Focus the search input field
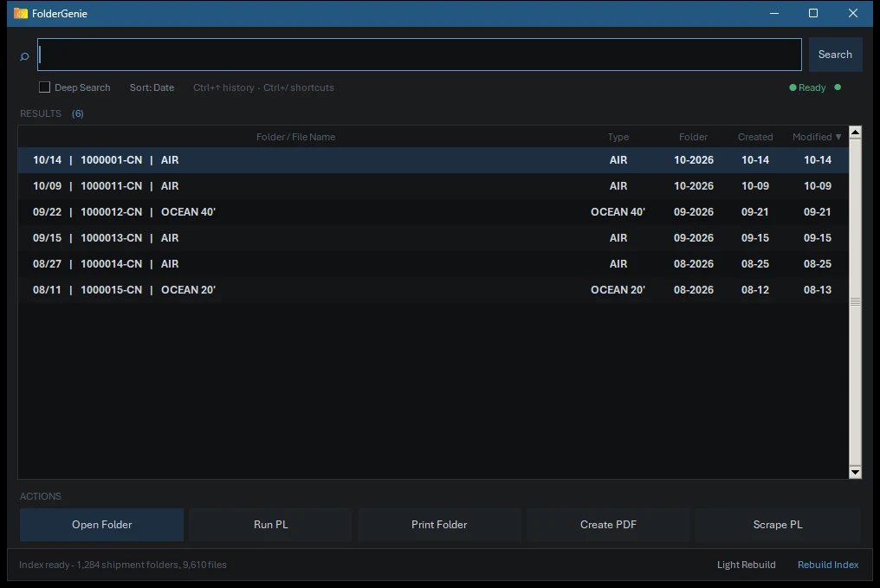 click(x=419, y=55)
